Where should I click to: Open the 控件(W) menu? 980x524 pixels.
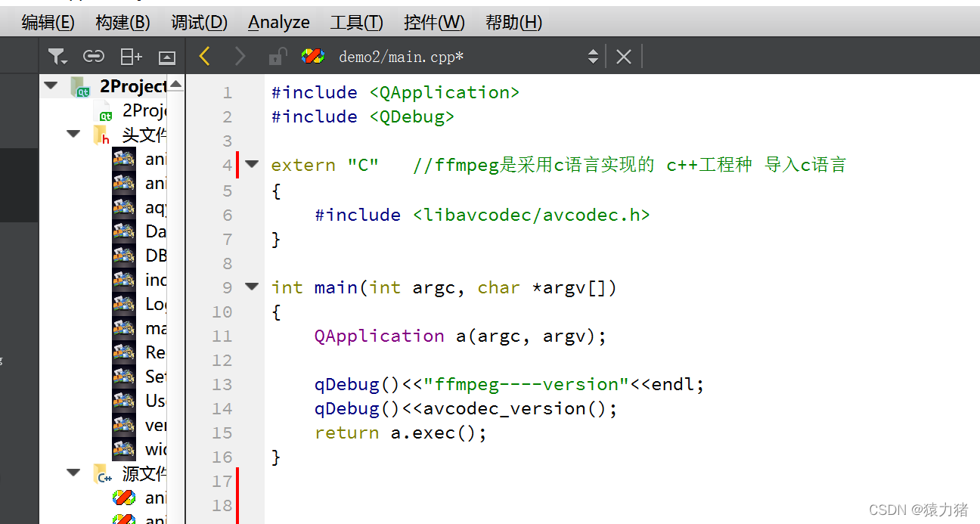pyautogui.click(x=434, y=23)
